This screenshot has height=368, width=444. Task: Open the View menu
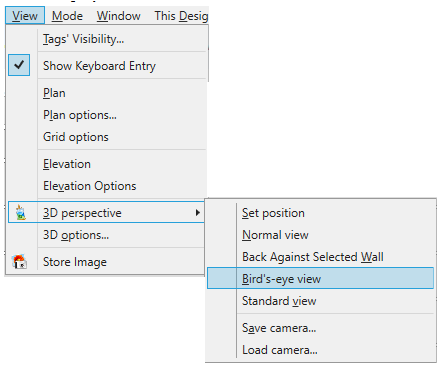(25, 16)
